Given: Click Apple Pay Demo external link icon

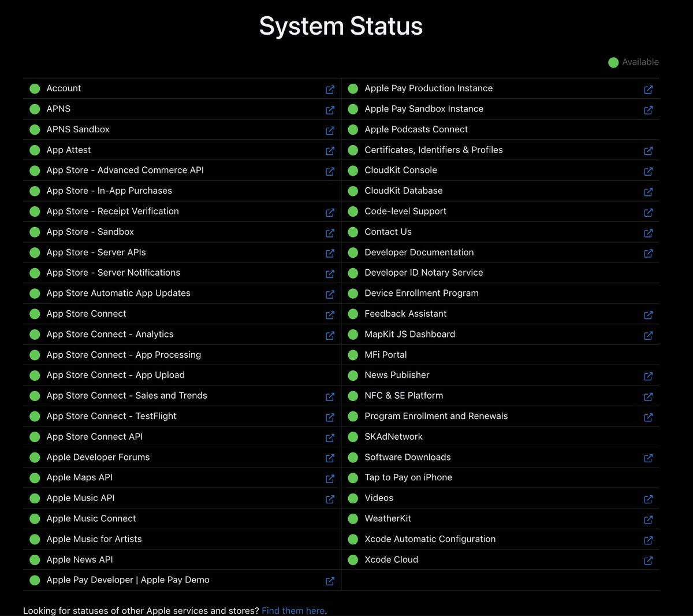Looking at the screenshot, I should click(330, 581).
